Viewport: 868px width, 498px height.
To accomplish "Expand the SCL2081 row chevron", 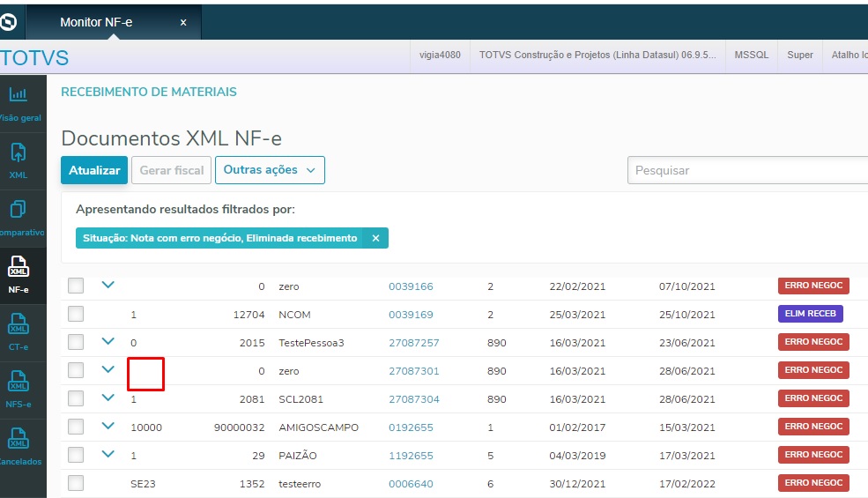I will [108, 398].
